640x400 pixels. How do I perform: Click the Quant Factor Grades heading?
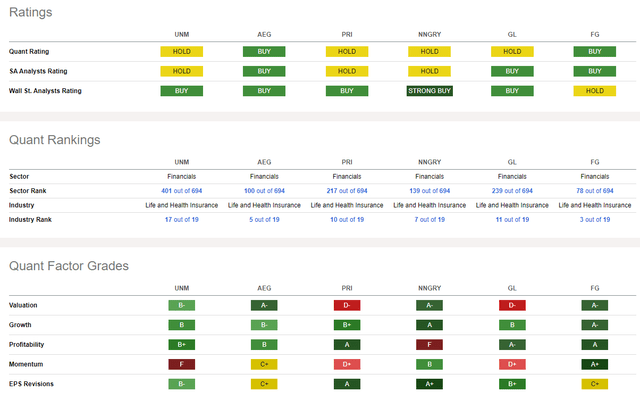point(69,266)
